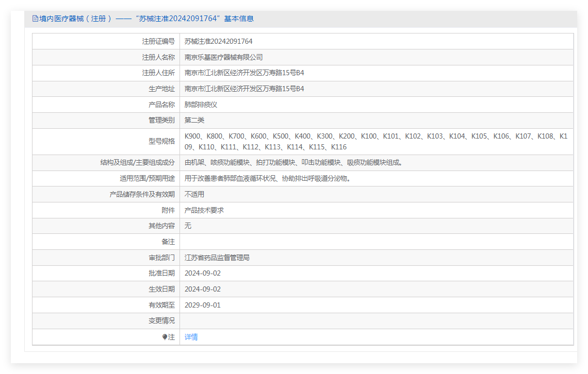The height and width of the screenshot is (374, 588).
Task: Select the 无 value in 其他内容 row
Action: 188,226
